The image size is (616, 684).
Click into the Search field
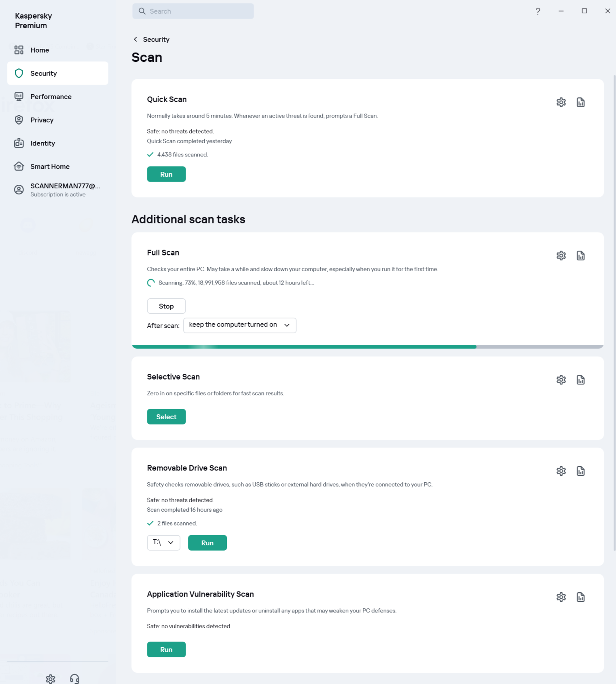coord(193,11)
